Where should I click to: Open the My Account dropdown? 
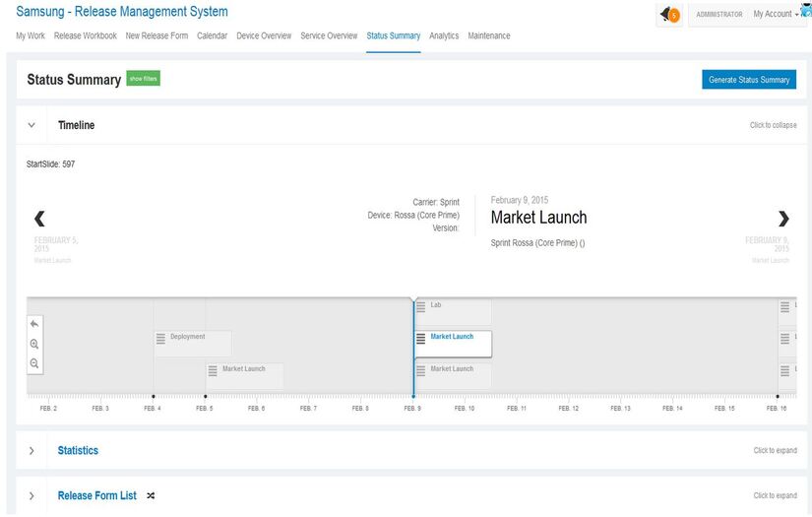pos(776,14)
